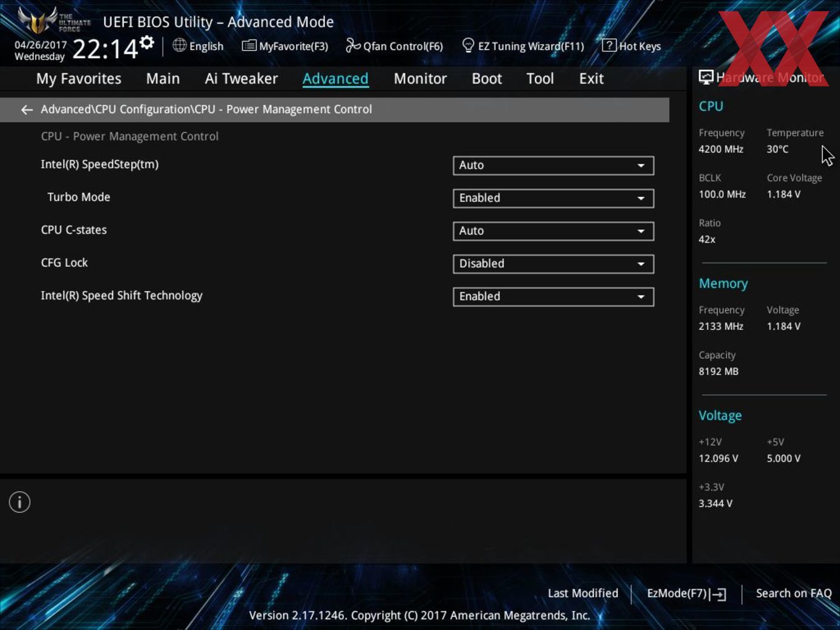Open the Intel SpeedStep dropdown

click(x=553, y=166)
